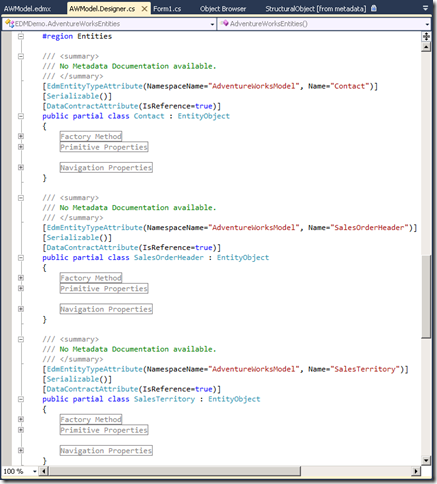Expand Factory Method region in Contact class
Viewport: 437px width, 484px height.
(21, 136)
